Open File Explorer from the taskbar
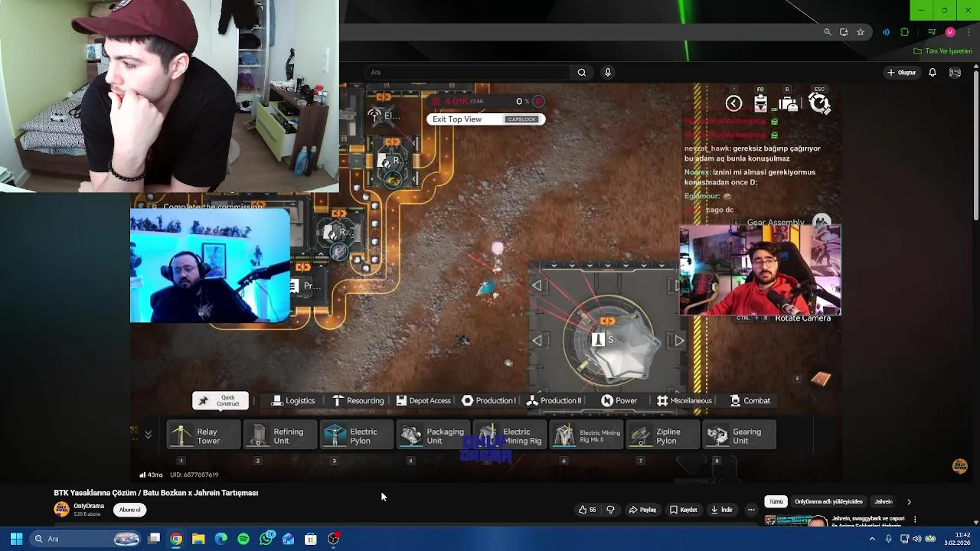This screenshot has height=551, width=980. (198, 539)
